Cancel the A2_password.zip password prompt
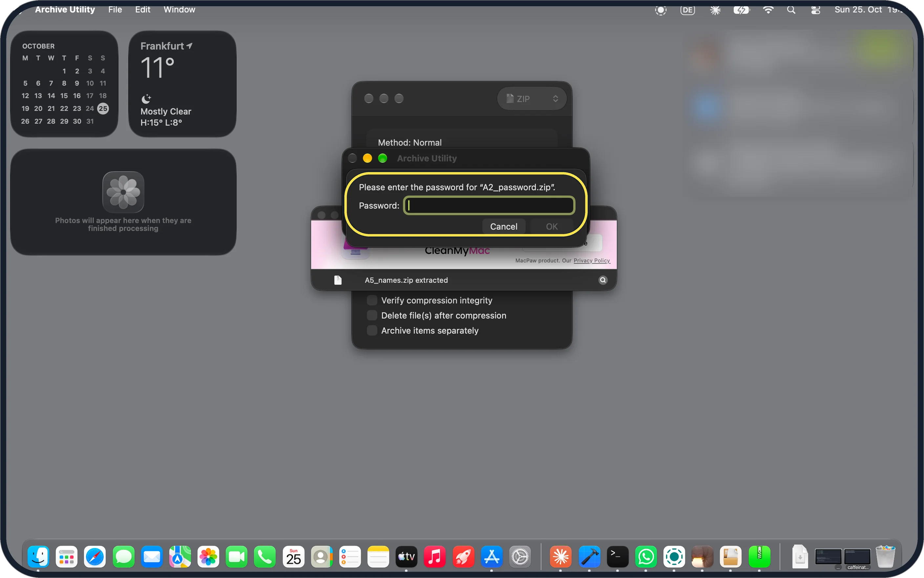The image size is (924, 578). coord(503,226)
